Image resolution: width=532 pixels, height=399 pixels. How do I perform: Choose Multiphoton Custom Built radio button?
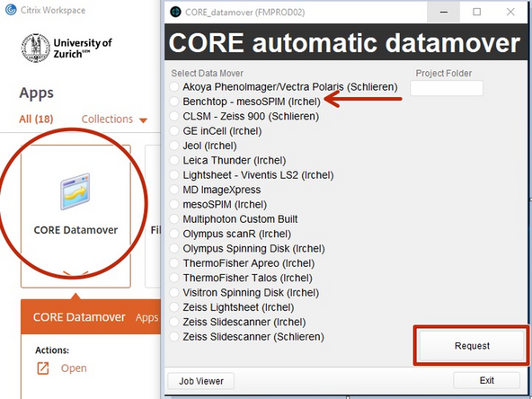(x=174, y=219)
